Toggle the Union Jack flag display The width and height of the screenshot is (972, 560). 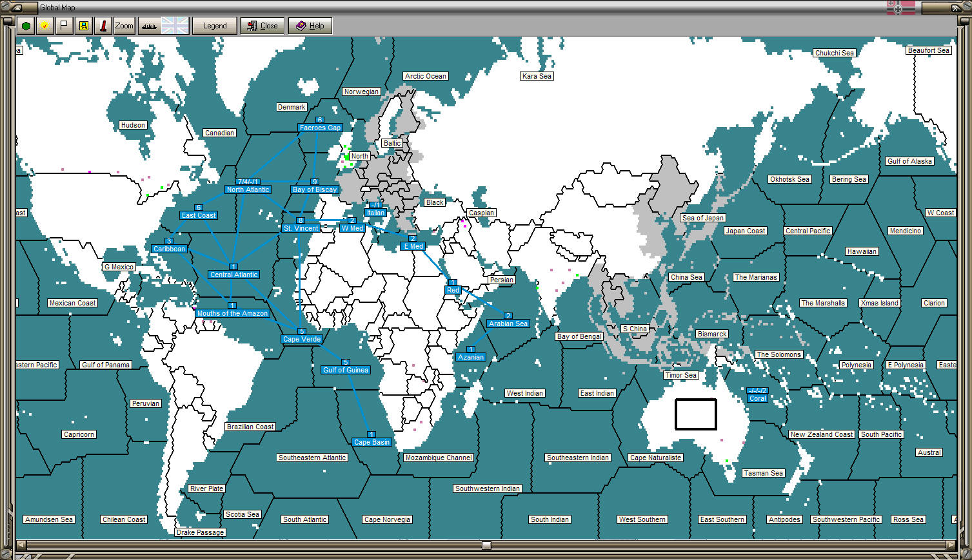(x=175, y=25)
